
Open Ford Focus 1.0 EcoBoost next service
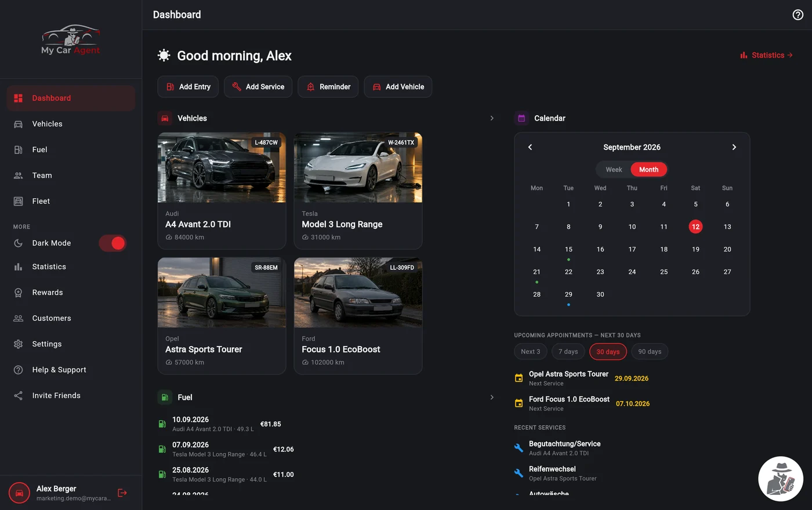pos(582,403)
